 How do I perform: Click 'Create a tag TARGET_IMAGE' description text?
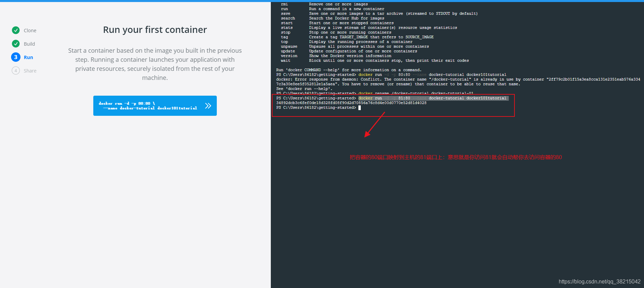tap(371, 37)
